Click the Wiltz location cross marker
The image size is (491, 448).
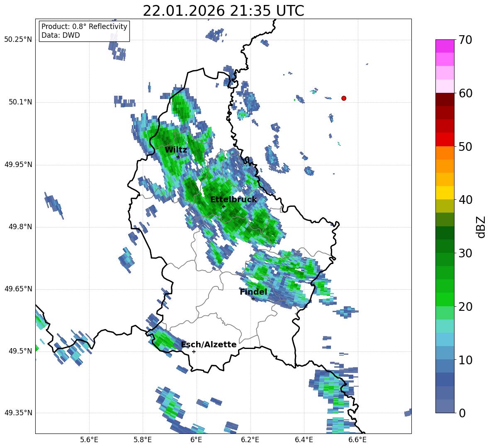click(178, 157)
